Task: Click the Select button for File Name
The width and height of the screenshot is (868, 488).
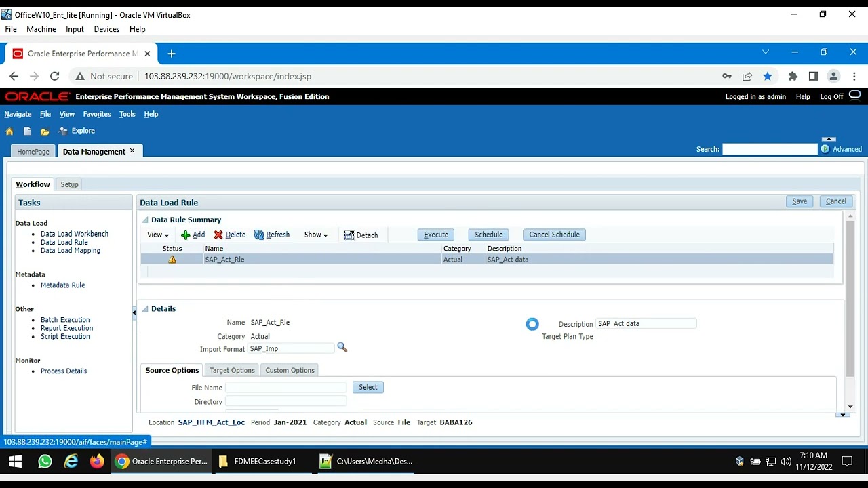Action: point(368,387)
